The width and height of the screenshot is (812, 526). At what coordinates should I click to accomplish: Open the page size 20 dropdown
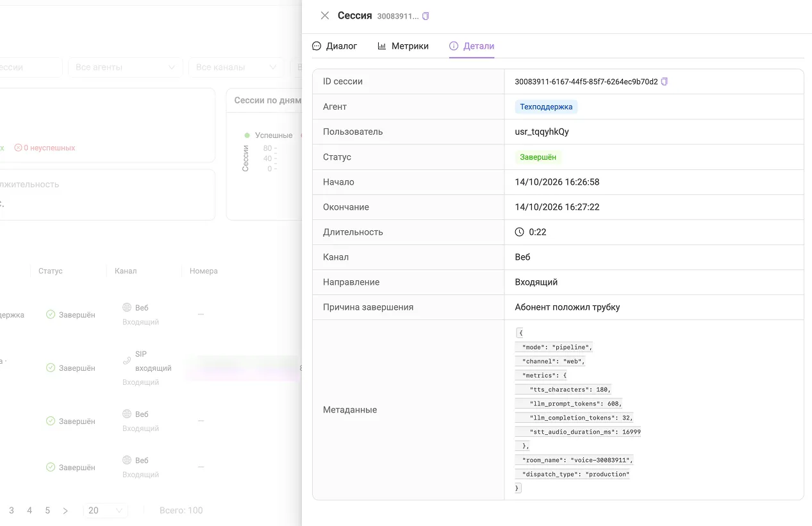106,511
